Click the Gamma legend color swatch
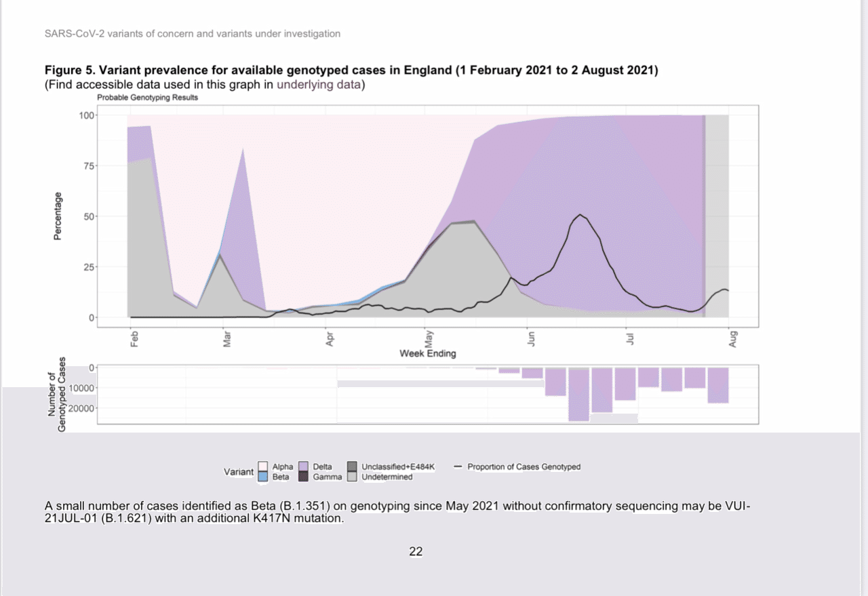This screenshot has height=596, width=868. click(x=304, y=476)
